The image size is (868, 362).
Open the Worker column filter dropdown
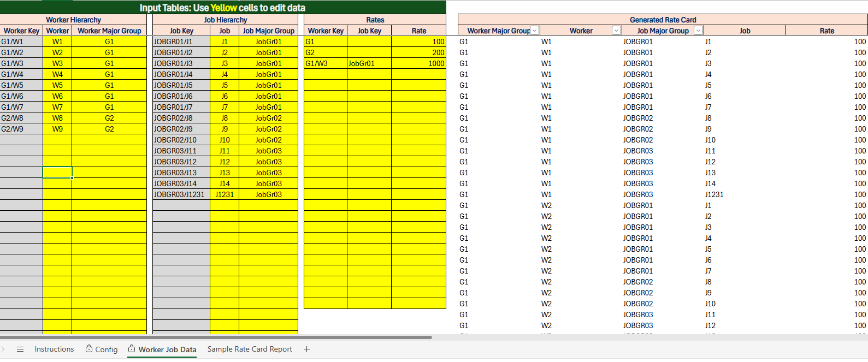pyautogui.click(x=616, y=31)
